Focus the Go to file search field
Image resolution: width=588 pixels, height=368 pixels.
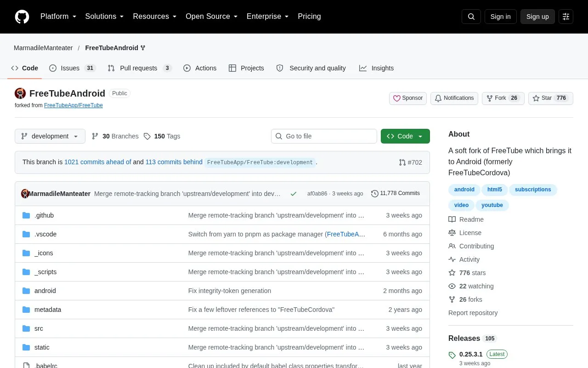(324, 136)
